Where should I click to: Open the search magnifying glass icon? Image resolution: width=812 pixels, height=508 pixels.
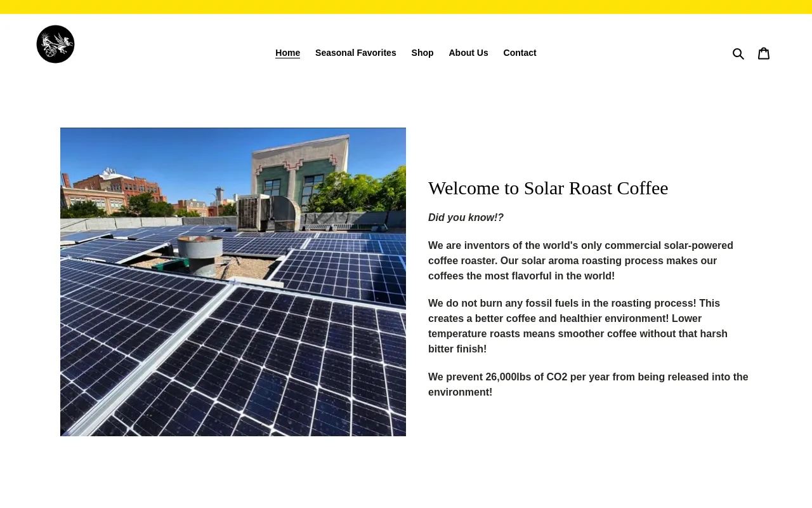coord(738,53)
